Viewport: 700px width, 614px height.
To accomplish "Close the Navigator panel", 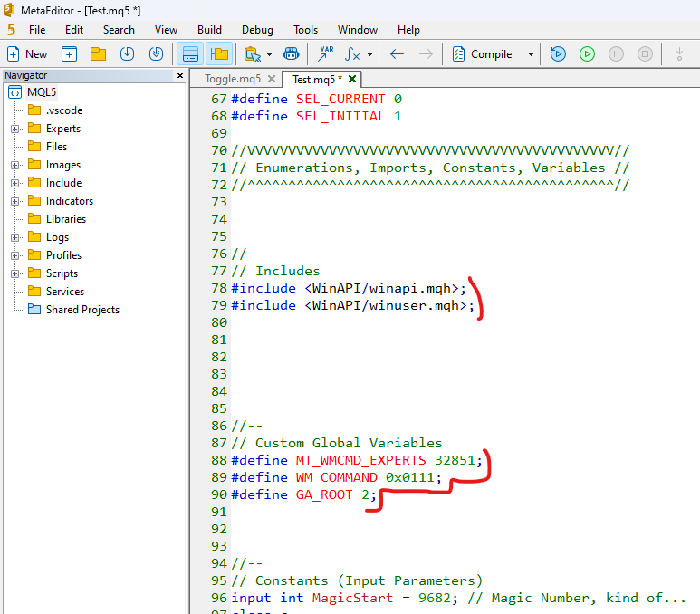I will pyautogui.click(x=180, y=75).
